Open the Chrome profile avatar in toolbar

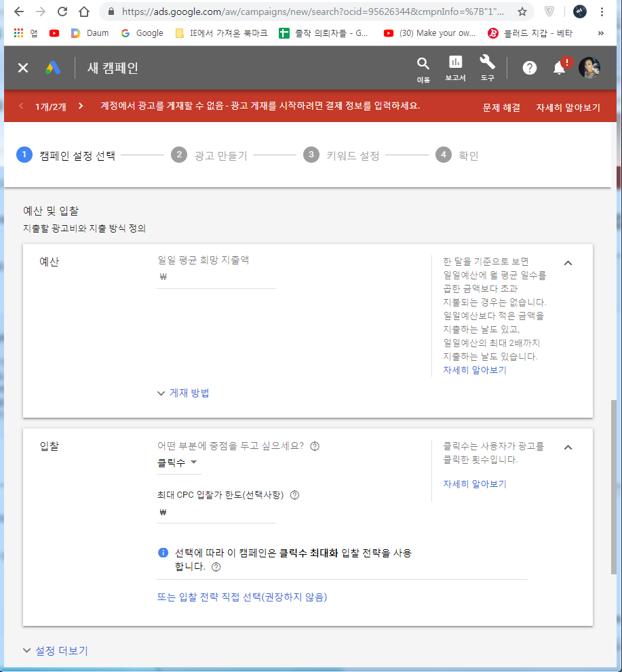(x=579, y=12)
